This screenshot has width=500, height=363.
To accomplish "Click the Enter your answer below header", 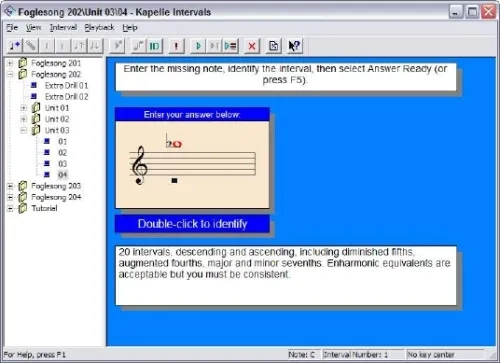I will pos(192,115).
